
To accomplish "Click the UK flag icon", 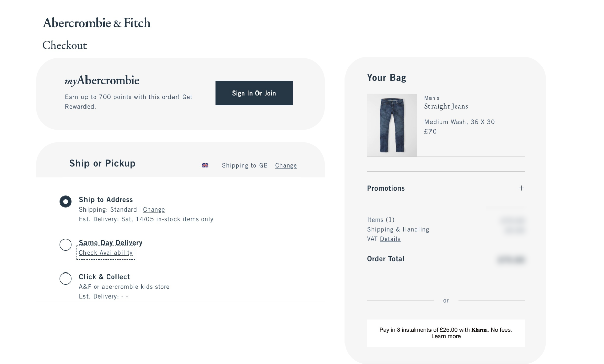I will pos(205,165).
